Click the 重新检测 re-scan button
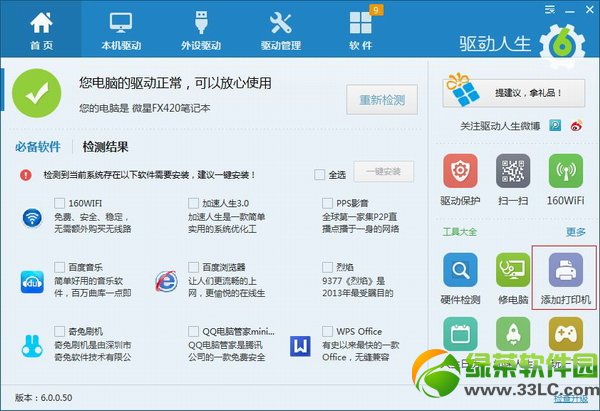Screen dimensions: 600x411 [x=380, y=100]
